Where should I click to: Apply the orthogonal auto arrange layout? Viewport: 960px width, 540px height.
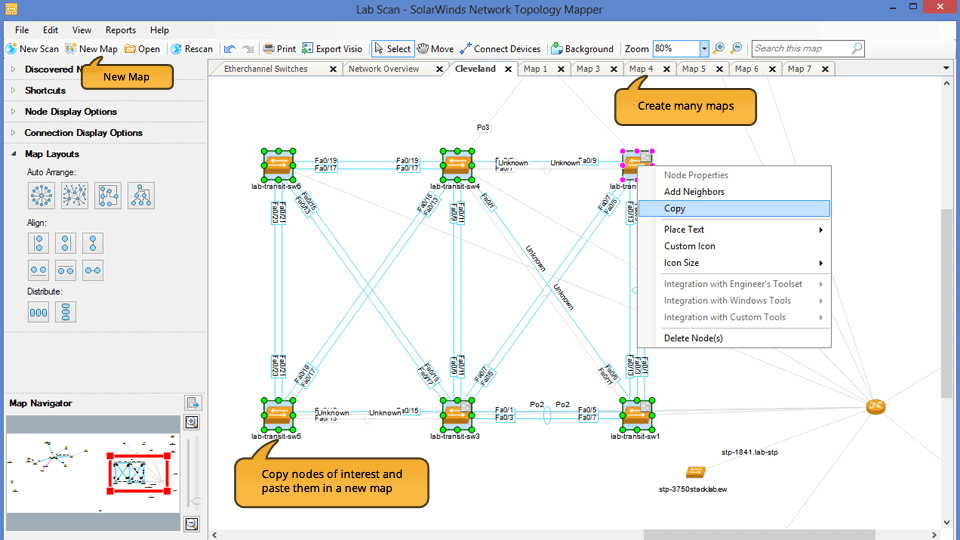point(108,196)
